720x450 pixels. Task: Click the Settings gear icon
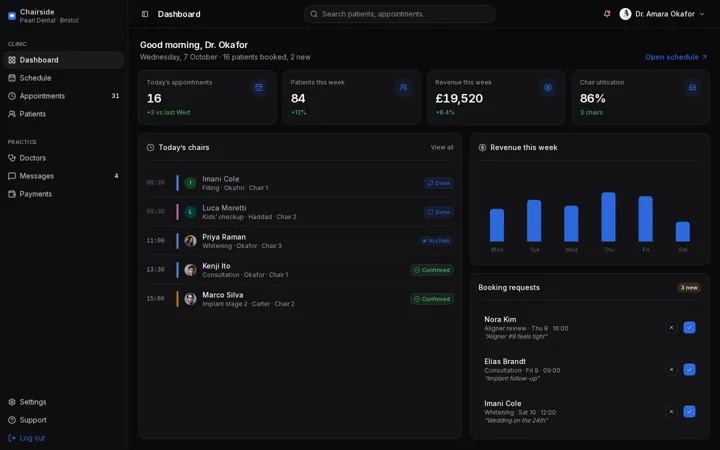(12, 402)
